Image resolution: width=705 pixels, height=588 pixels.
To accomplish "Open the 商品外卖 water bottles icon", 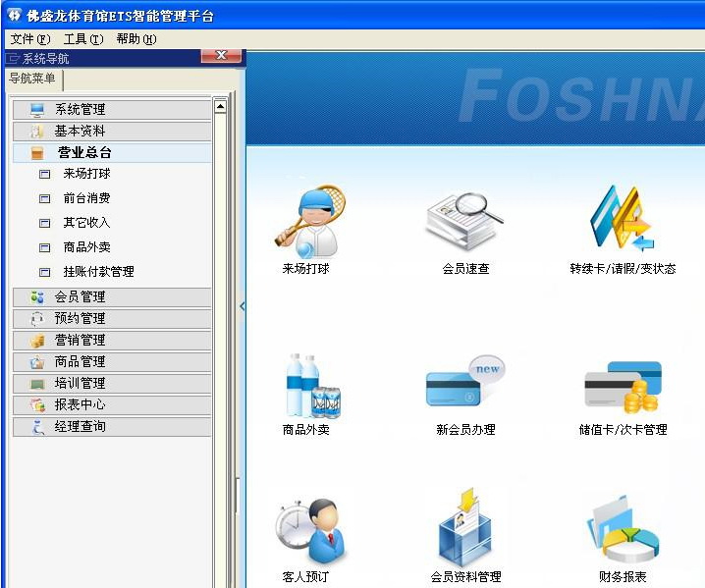I will (313, 386).
